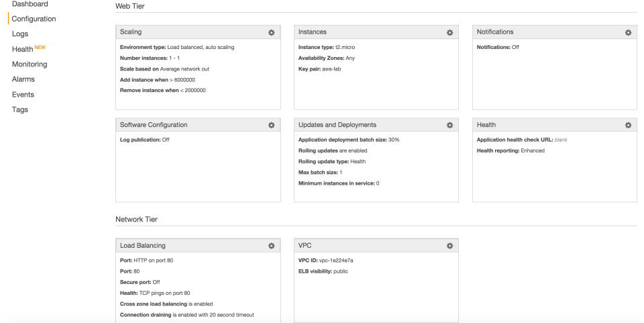Select Configuration in the sidebar

(34, 19)
